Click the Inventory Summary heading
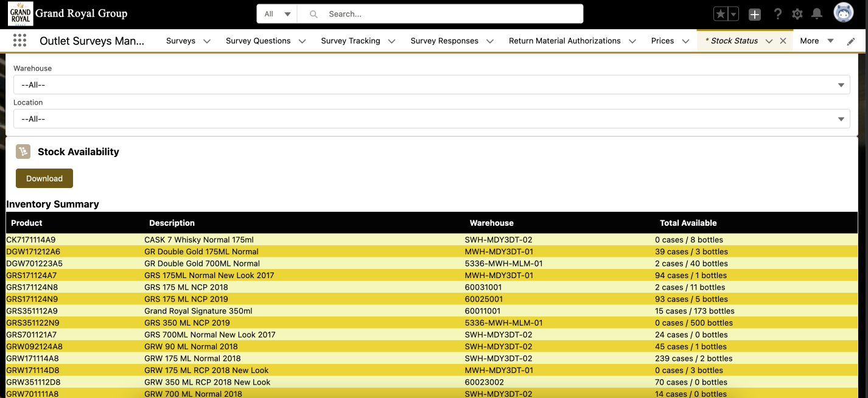This screenshot has height=398, width=868. coord(52,204)
